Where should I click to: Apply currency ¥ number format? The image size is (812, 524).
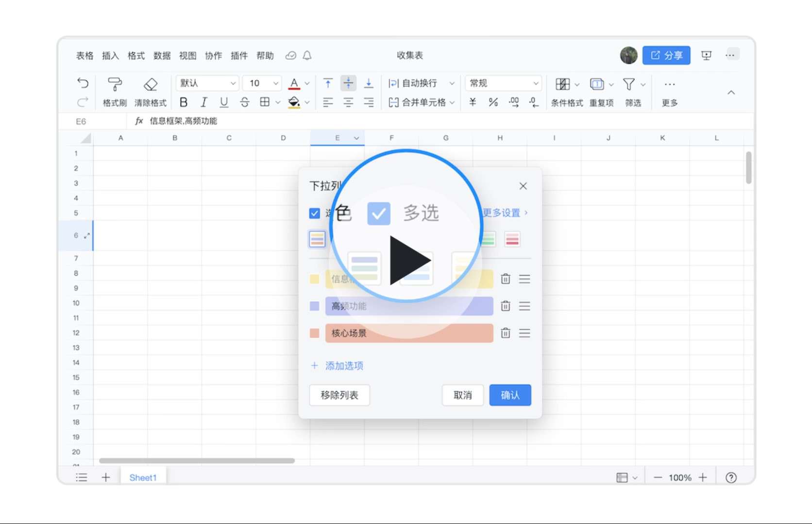pos(473,102)
